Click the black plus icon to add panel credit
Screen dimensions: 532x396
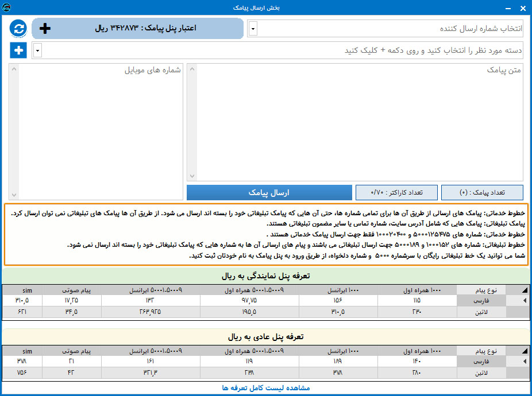tap(45, 29)
